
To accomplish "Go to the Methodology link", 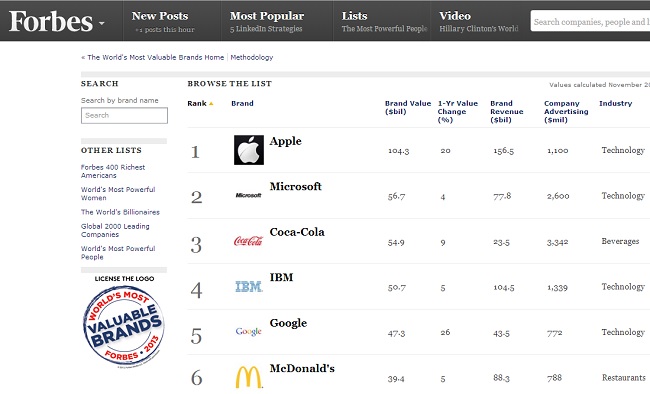I will coord(252,57).
